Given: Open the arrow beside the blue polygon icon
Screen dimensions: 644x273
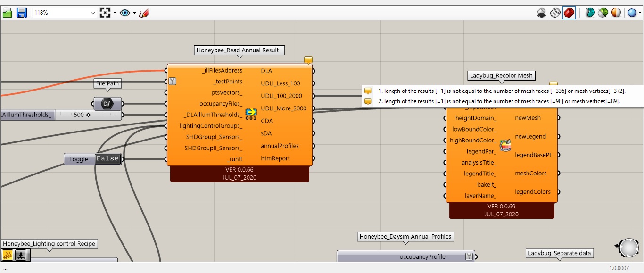Looking at the screenshot, I should point(640,13).
